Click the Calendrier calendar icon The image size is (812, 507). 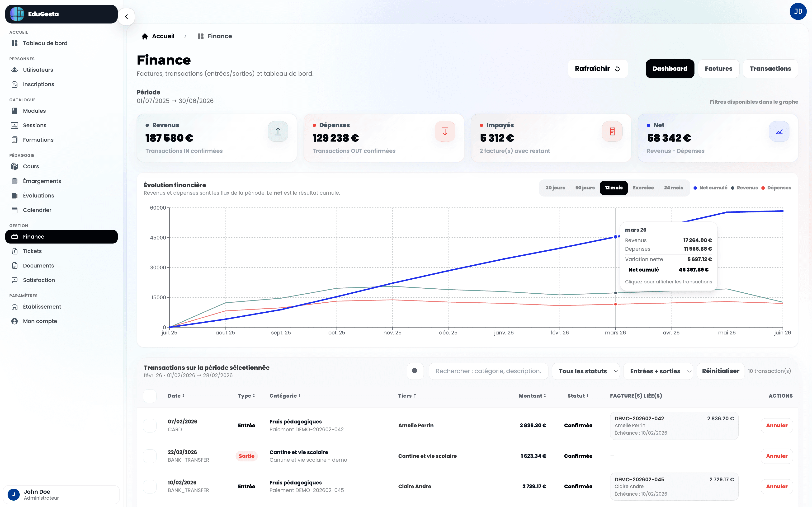click(14, 210)
